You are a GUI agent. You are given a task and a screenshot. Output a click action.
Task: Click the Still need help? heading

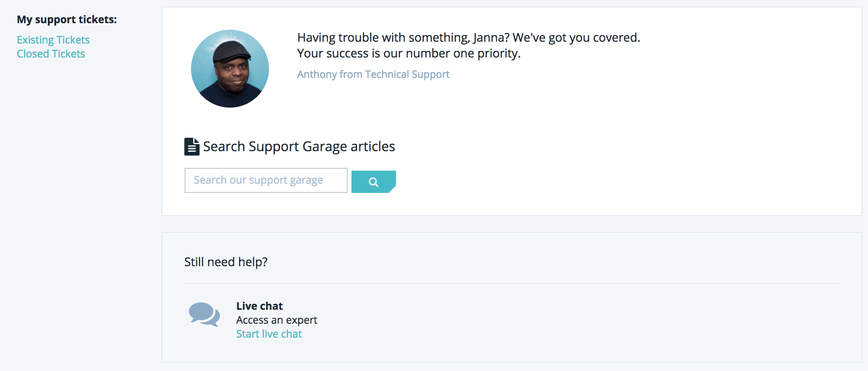(226, 262)
